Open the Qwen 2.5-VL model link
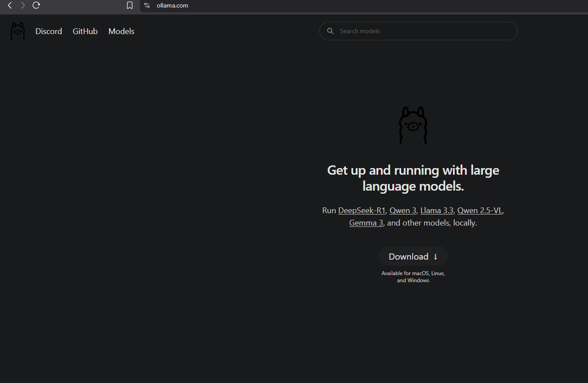Viewport: 588px width, 383px height. 480,211
